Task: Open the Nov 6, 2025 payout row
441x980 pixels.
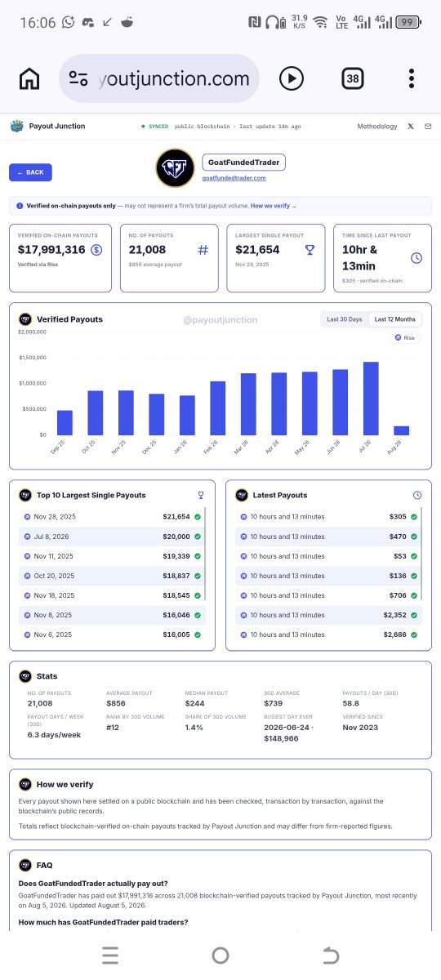Action: click(112, 635)
